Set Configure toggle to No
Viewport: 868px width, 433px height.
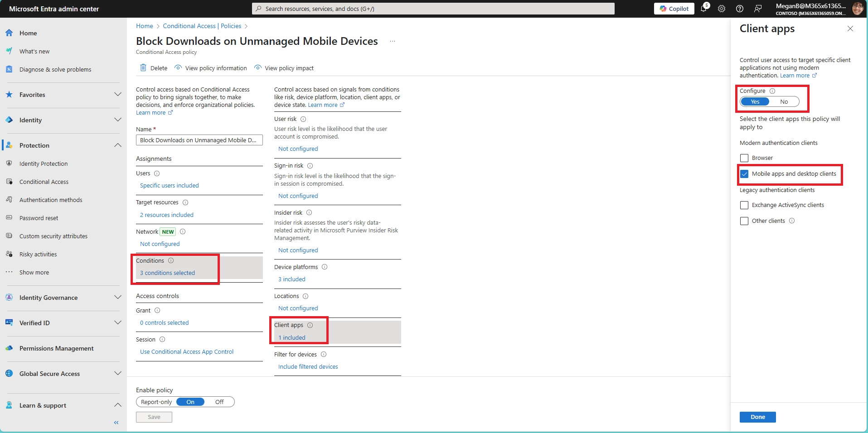pos(784,101)
